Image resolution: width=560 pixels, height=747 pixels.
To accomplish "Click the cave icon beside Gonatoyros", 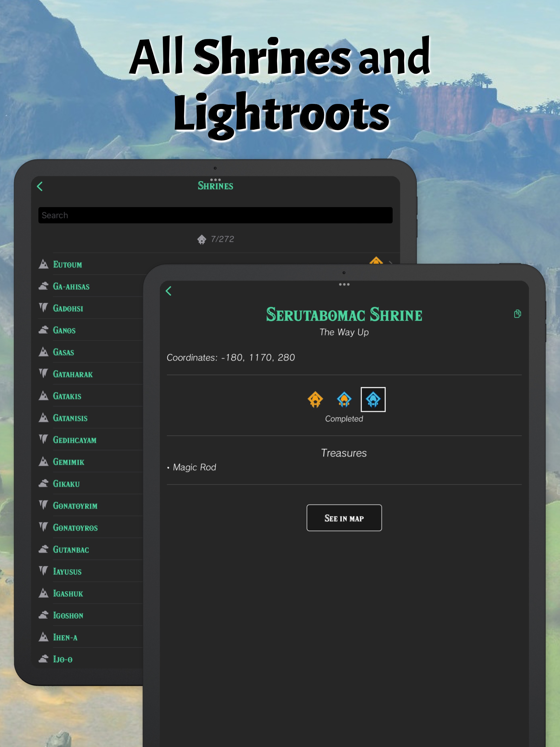I will [43, 527].
